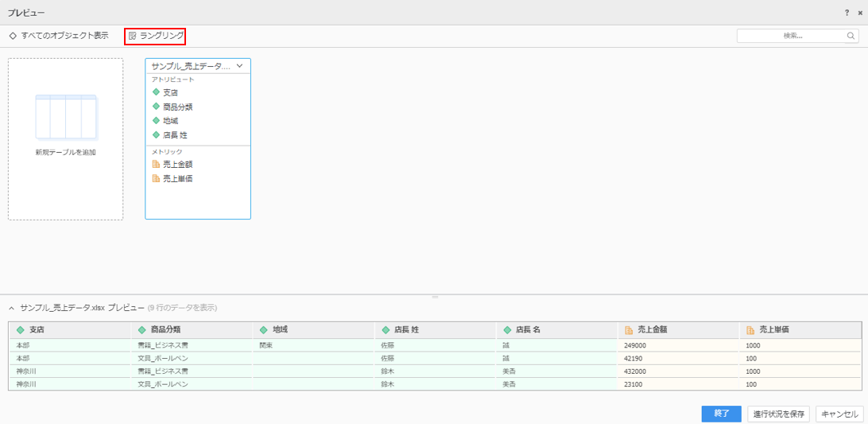The image size is (868, 424).
Task: Open ラングリング (data wrangling)
Action: 156,36
